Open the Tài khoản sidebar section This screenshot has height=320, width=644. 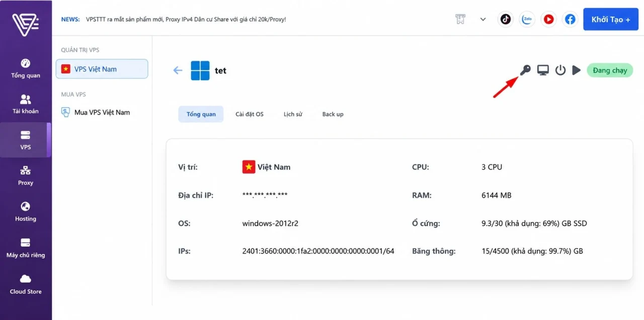coord(26,104)
